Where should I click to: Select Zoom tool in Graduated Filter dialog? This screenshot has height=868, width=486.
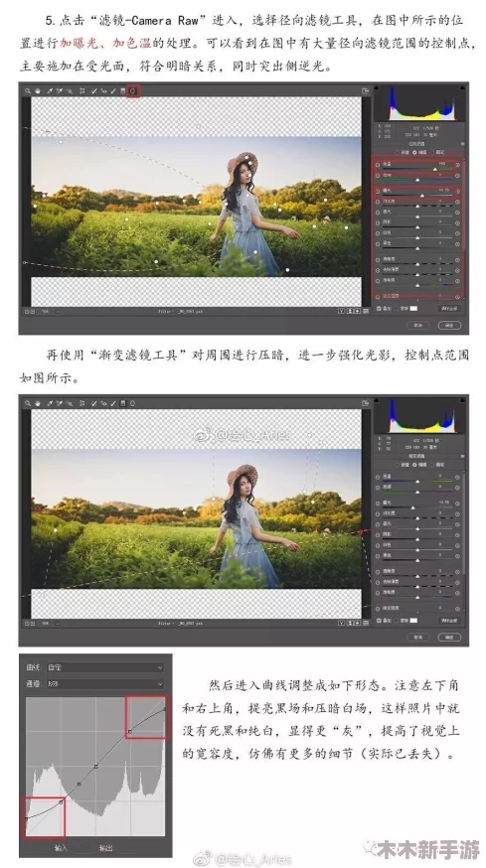click(28, 403)
